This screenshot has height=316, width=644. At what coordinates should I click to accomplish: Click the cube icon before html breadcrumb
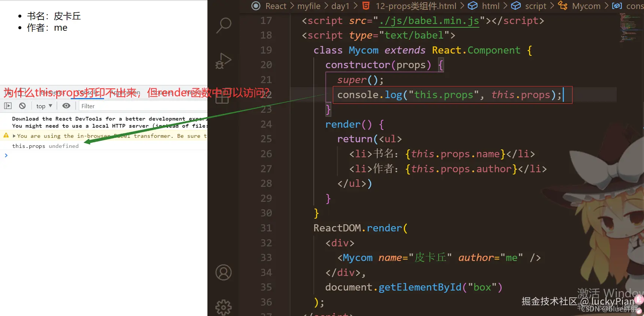click(473, 6)
